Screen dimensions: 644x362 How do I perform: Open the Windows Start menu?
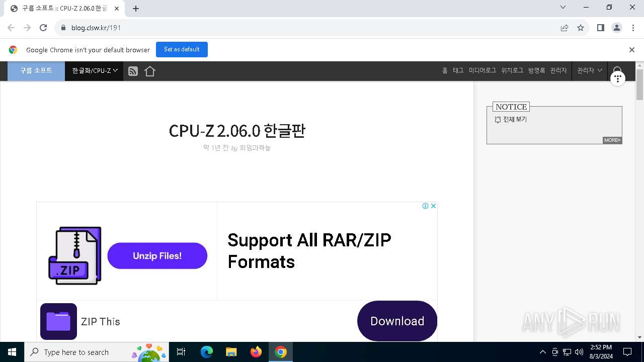[x=12, y=352]
